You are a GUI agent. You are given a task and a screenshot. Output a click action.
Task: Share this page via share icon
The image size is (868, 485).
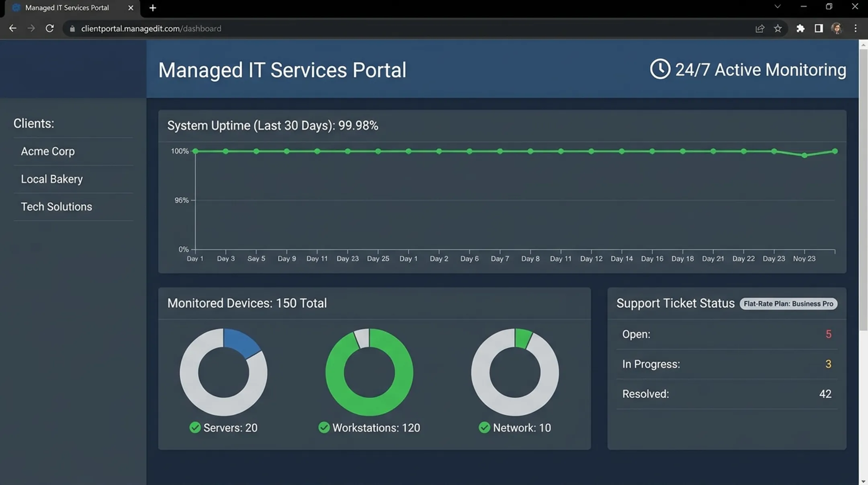[759, 29]
